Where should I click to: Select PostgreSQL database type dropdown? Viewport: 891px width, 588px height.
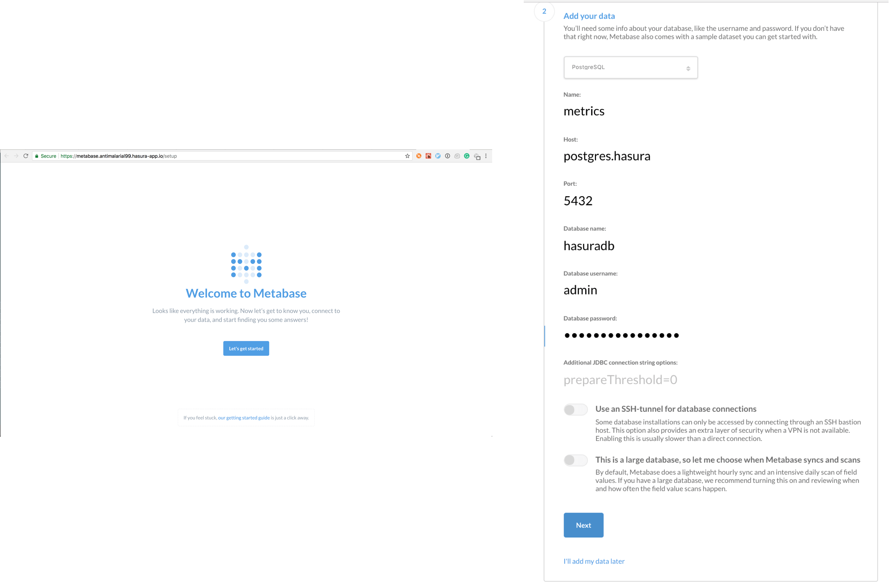[630, 66]
